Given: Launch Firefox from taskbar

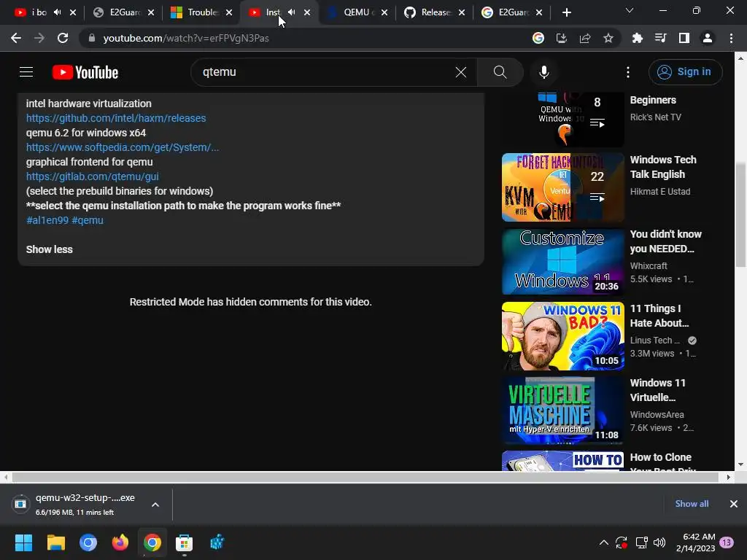Looking at the screenshot, I should click(120, 542).
